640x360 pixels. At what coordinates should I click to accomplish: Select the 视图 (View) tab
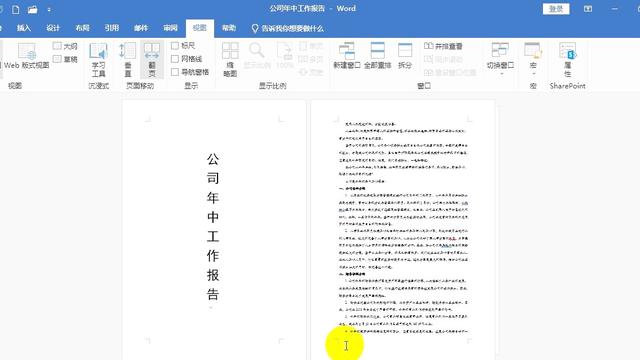(200, 28)
